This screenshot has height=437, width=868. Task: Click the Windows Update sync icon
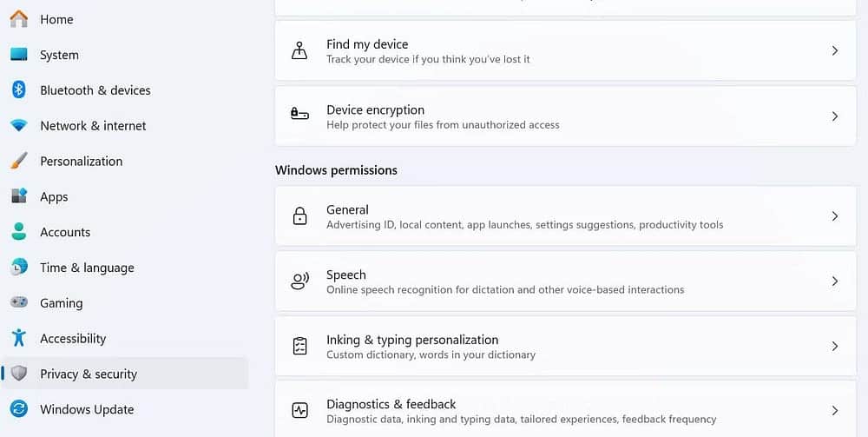coord(18,409)
